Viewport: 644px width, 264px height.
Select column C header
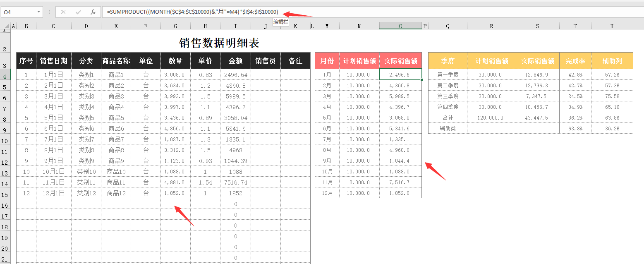pyautogui.click(x=54, y=26)
